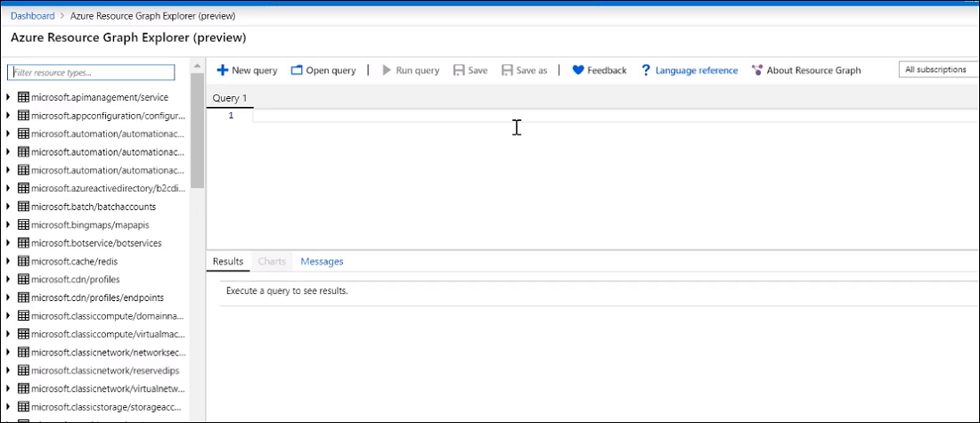Screen dimensions: 980x423
Task: Click the Run query play icon
Action: click(x=387, y=70)
